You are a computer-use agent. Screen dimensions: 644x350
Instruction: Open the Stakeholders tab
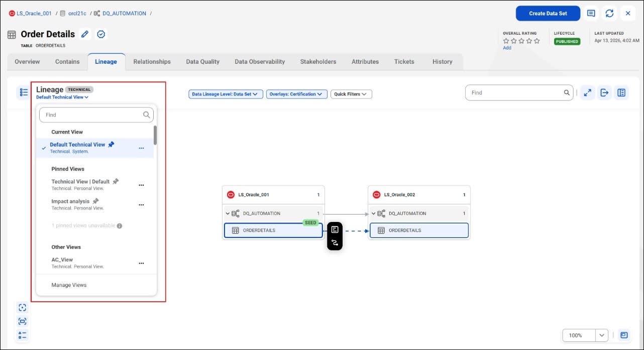(x=318, y=62)
